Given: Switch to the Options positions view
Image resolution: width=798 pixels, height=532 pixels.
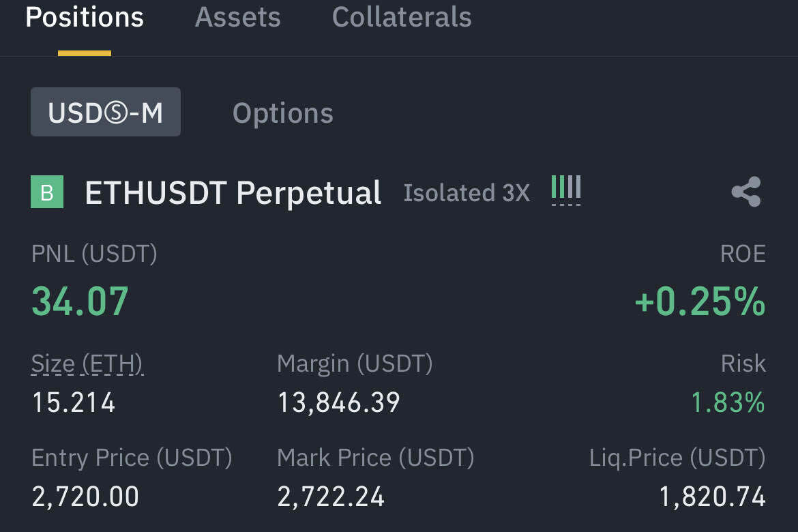Looking at the screenshot, I should coord(282,113).
